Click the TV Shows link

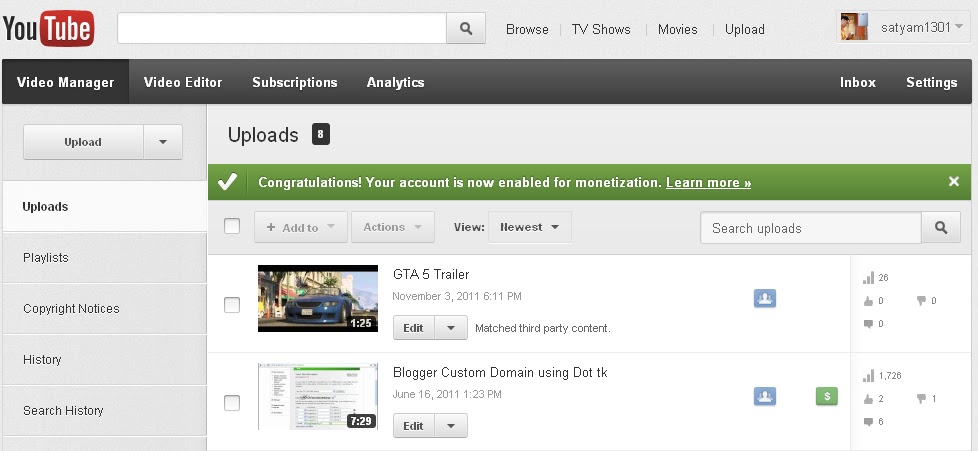pos(601,29)
